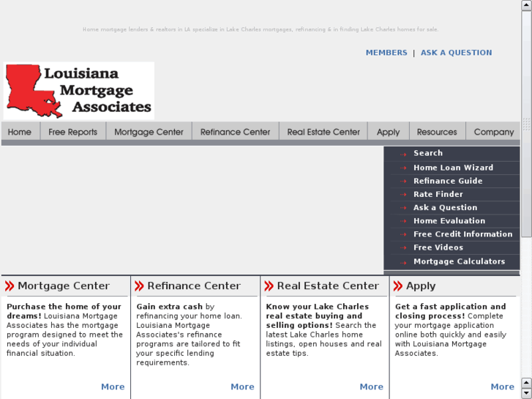Click the red chevron icon beside Refinance Center heading
The height and width of the screenshot is (399, 532).
[139, 286]
